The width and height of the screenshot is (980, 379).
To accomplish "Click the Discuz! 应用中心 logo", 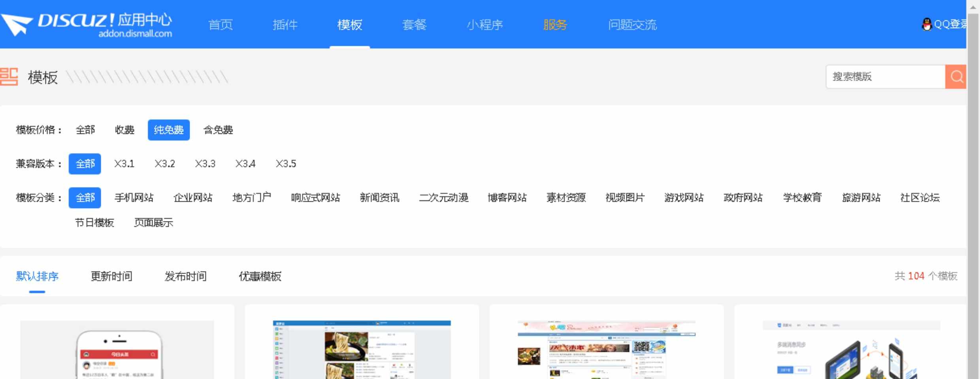I will tap(86, 24).
